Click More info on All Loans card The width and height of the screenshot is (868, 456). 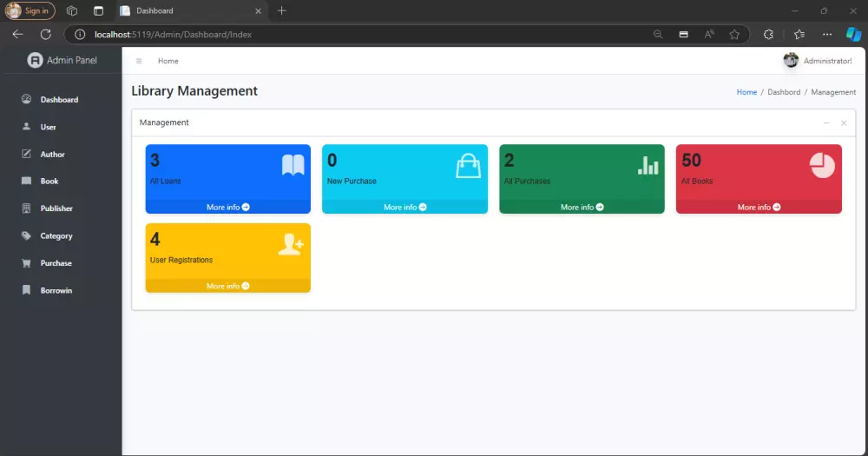point(228,208)
